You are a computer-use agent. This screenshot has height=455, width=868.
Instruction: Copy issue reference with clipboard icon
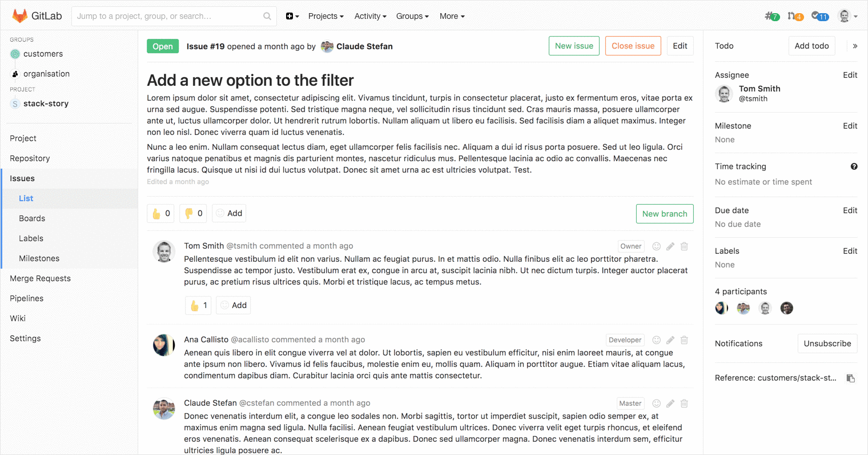pos(850,378)
